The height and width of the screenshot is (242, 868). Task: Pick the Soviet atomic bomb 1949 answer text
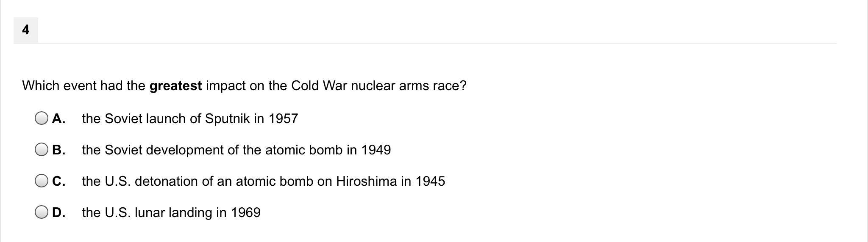236,150
